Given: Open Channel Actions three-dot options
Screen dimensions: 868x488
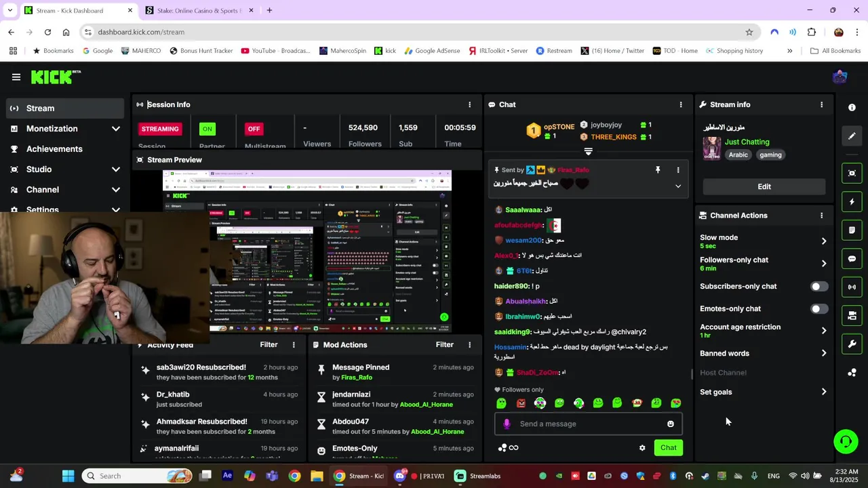Looking at the screenshot, I should [821, 216].
